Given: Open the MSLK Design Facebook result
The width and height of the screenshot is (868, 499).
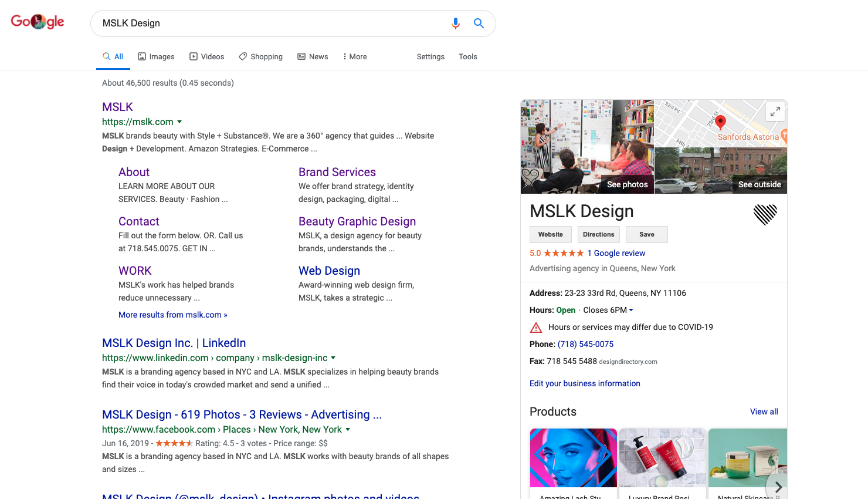Looking at the screenshot, I should click(x=242, y=414).
